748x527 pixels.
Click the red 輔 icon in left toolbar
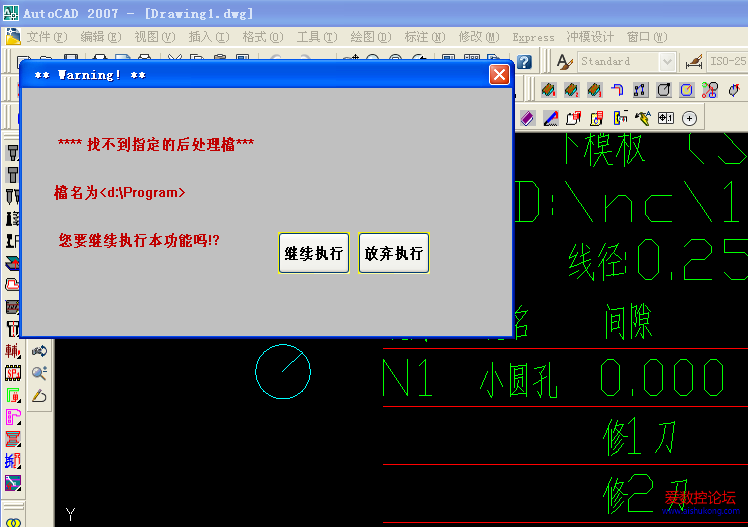(12, 351)
